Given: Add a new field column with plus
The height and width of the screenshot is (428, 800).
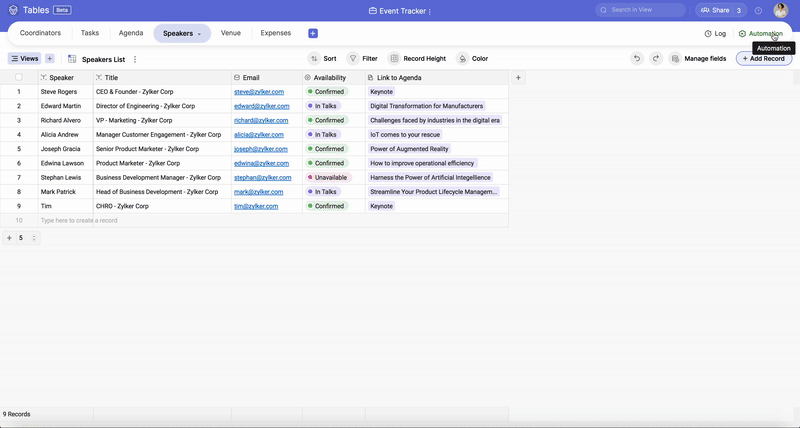Looking at the screenshot, I should click(518, 78).
